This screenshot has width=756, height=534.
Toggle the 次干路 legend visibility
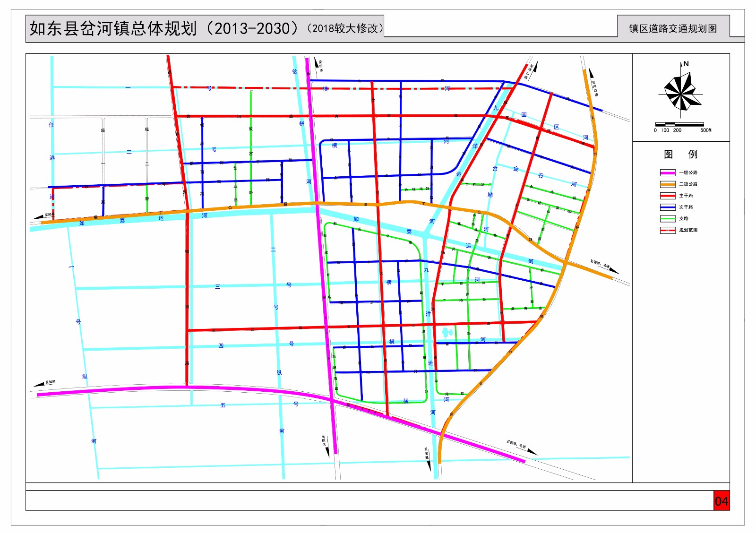(668, 207)
